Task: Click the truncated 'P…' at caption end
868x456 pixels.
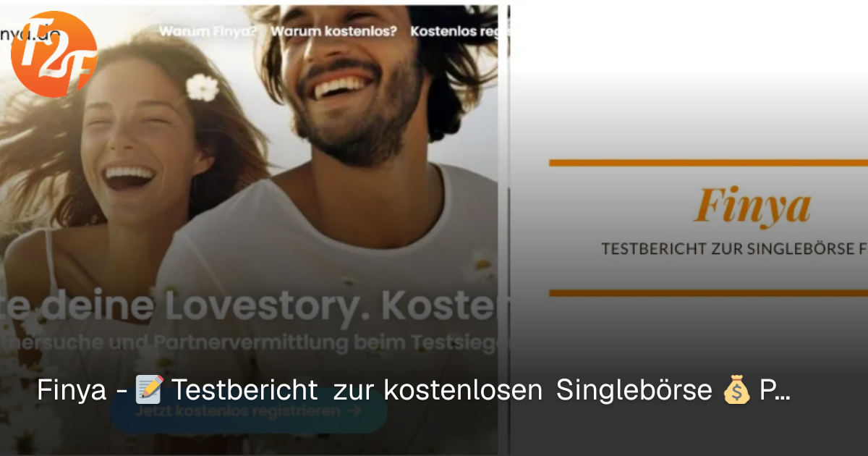Action: pyautogui.click(x=775, y=391)
